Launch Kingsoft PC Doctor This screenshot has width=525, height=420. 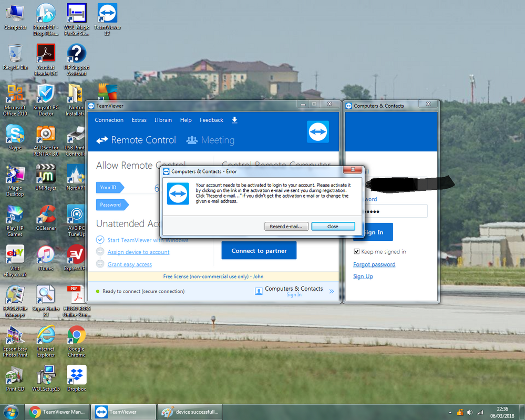(46, 100)
